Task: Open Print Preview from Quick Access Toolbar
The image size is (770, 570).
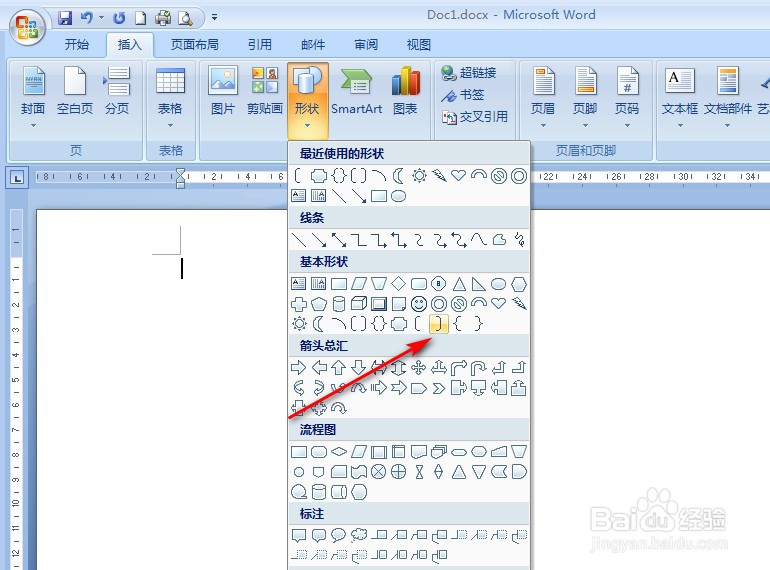Action: [x=185, y=18]
